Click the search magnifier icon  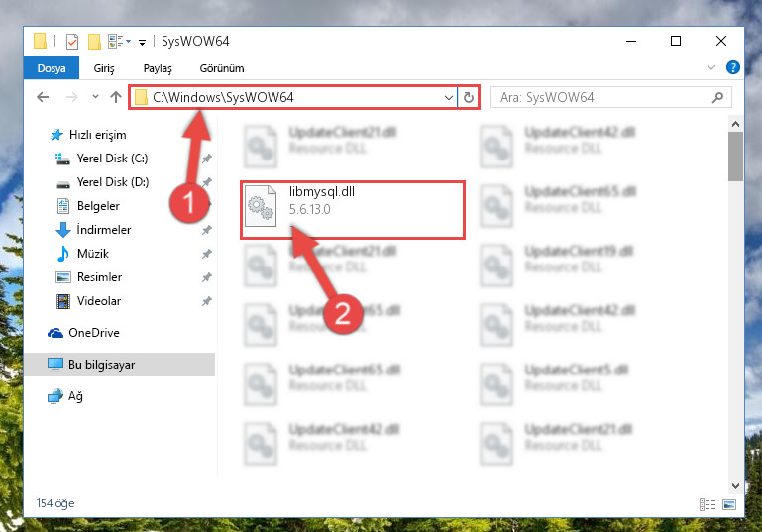pyautogui.click(x=717, y=98)
